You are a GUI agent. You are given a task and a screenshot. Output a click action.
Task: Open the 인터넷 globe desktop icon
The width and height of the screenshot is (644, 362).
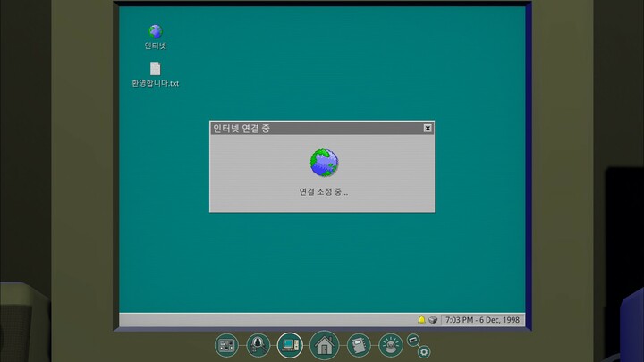click(x=155, y=32)
